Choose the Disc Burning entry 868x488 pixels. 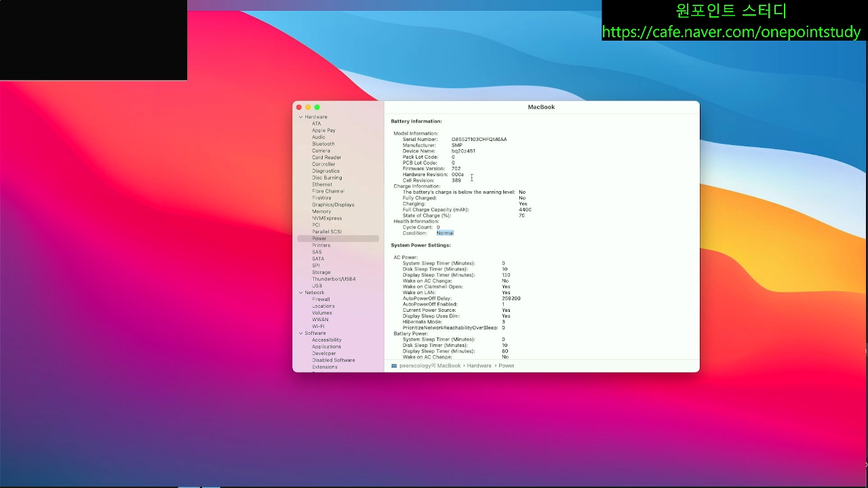point(327,178)
